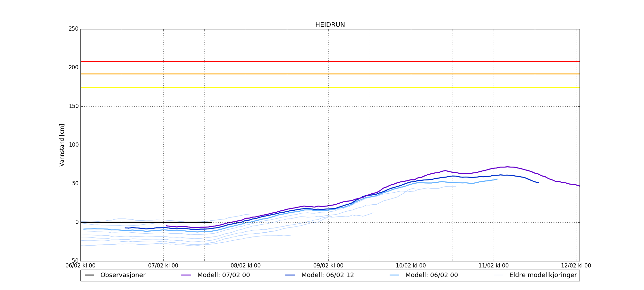This screenshot has height=290, width=644.
Task: Click the '06/02 kl 00' x-axis tick label
Action: click(80, 266)
